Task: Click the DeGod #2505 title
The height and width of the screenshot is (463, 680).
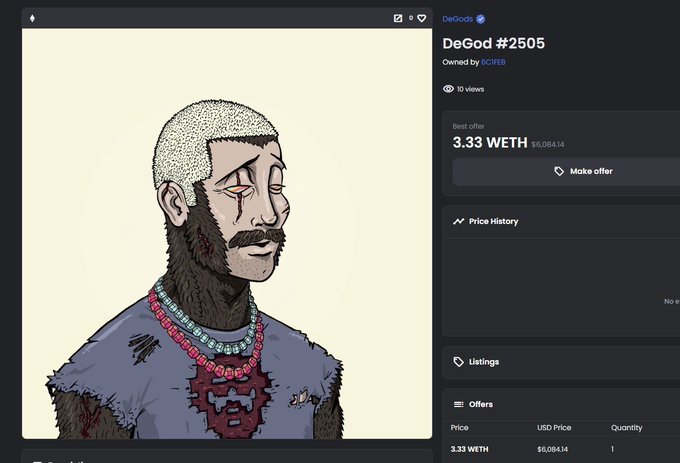Action: coord(494,43)
